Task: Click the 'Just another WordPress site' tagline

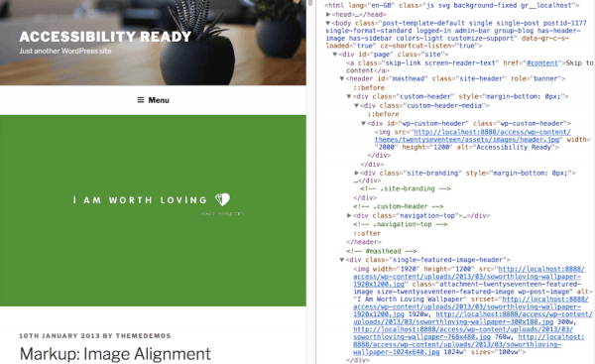Action: tap(65, 51)
